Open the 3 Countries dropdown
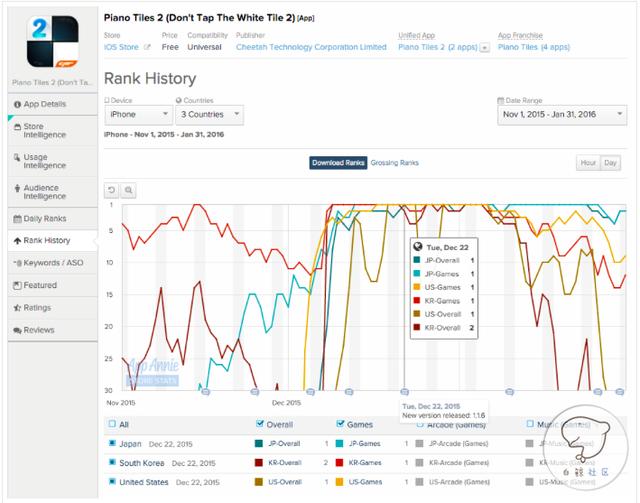Screen dimensions: 640x503 [208, 116]
